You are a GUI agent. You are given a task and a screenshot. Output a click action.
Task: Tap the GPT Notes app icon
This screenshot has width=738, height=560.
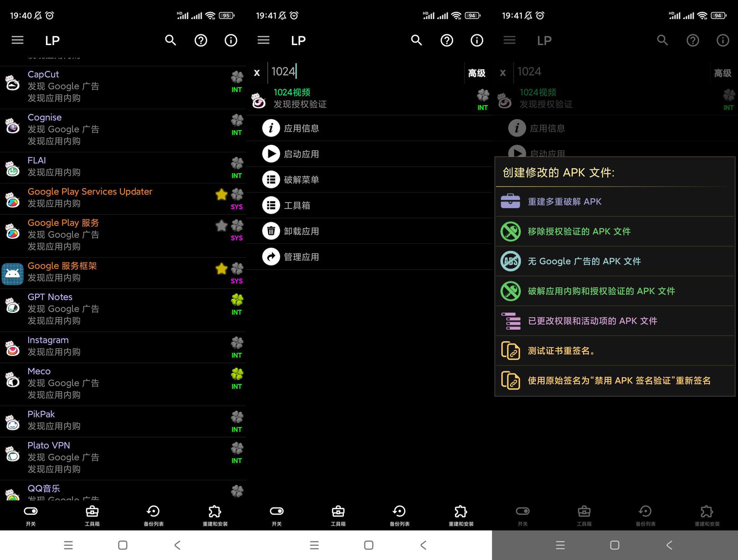tap(12, 305)
